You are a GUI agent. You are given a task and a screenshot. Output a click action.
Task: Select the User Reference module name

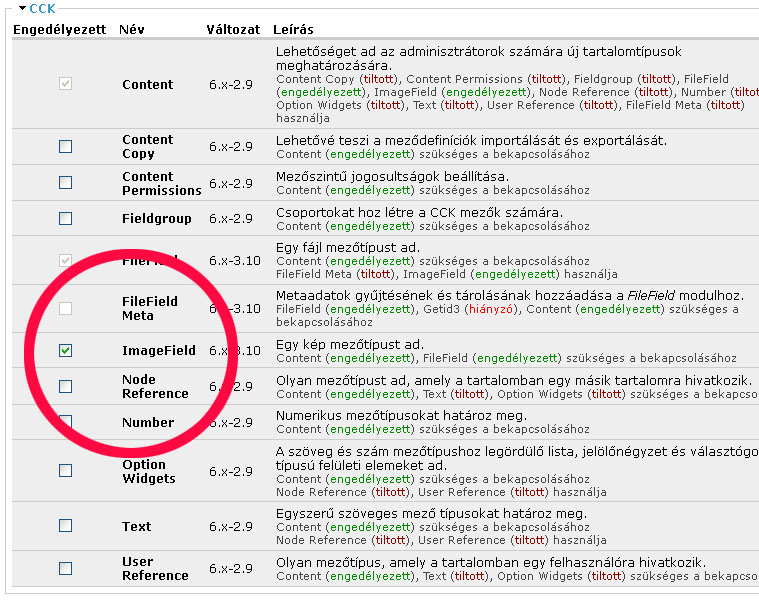coord(155,569)
